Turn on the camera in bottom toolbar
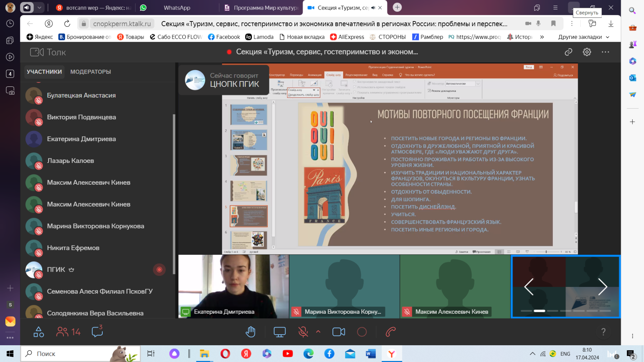Screen dimensions: 644x362 [x=338, y=332]
